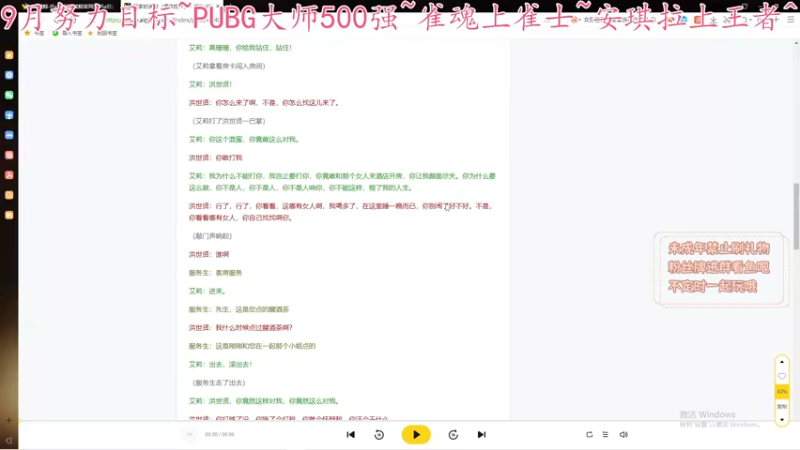Click the collapse sidebar arrow at bottom left

tap(9, 440)
